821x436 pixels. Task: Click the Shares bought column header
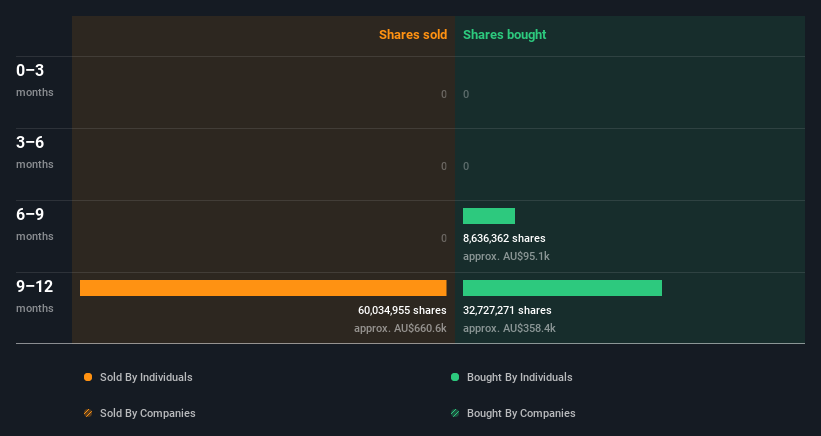click(x=504, y=35)
